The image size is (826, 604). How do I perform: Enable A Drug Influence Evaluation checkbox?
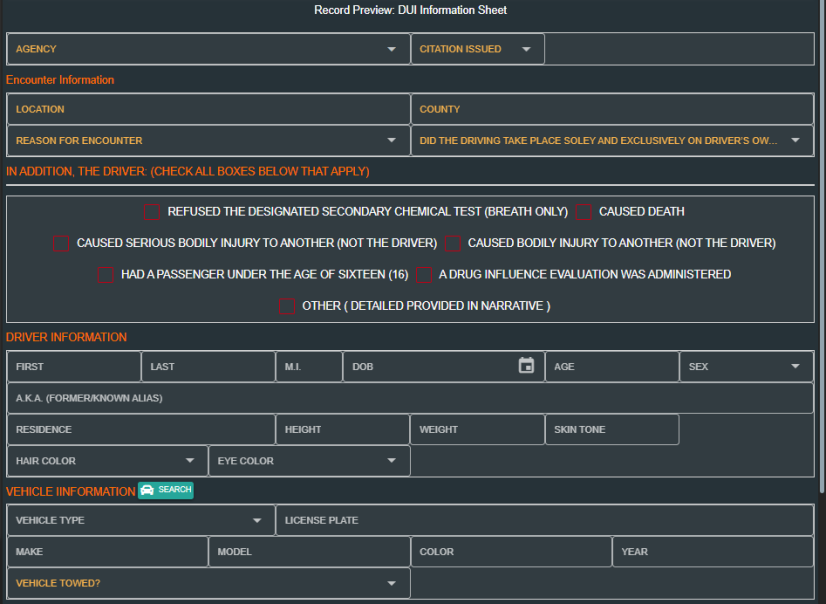[423, 275]
